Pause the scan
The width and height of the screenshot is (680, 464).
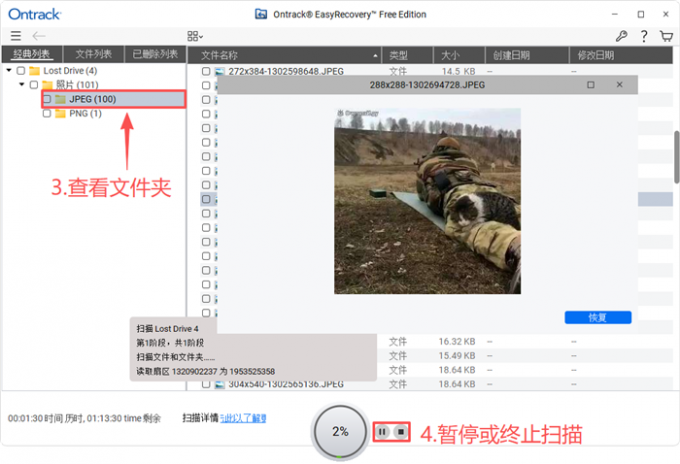click(382, 432)
